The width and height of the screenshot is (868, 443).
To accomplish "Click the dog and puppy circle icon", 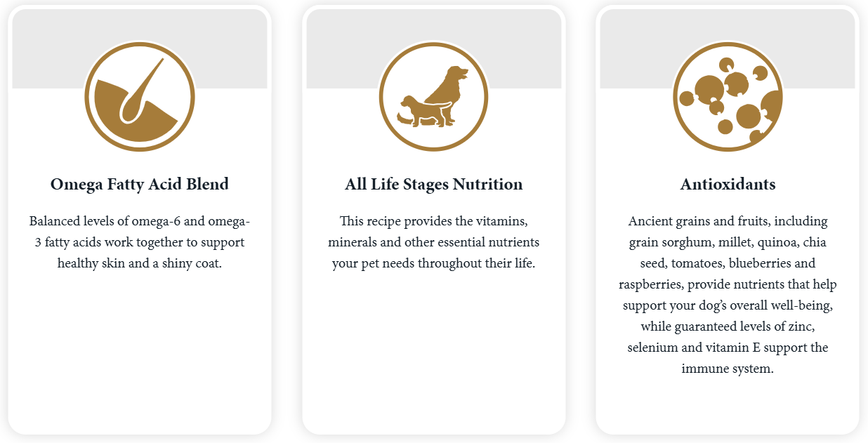I will [433, 98].
